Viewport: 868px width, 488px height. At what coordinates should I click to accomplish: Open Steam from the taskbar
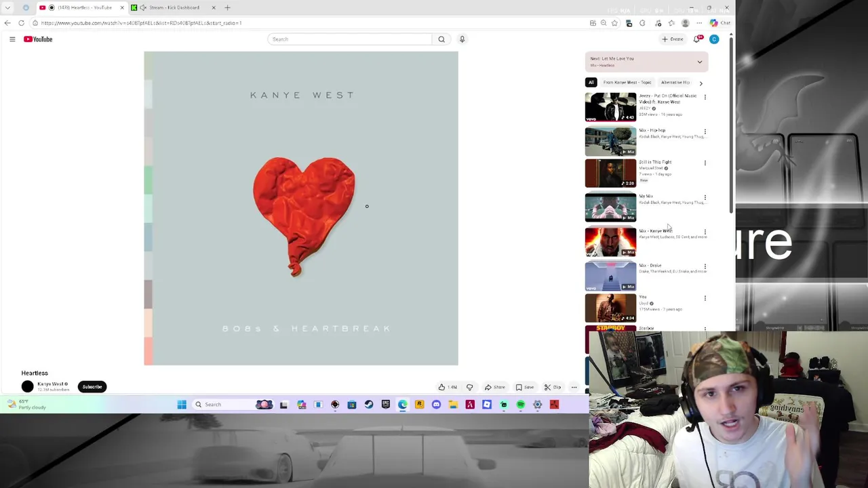click(369, 405)
